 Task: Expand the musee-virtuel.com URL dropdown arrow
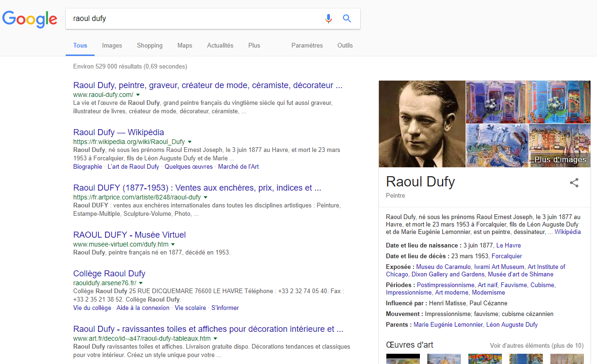pyautogui.click(x=173, y=244)
